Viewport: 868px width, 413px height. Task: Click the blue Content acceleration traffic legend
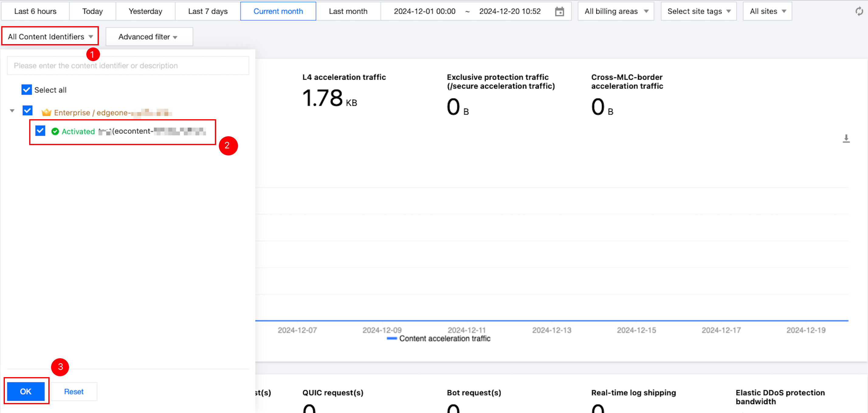click(438, 338)
